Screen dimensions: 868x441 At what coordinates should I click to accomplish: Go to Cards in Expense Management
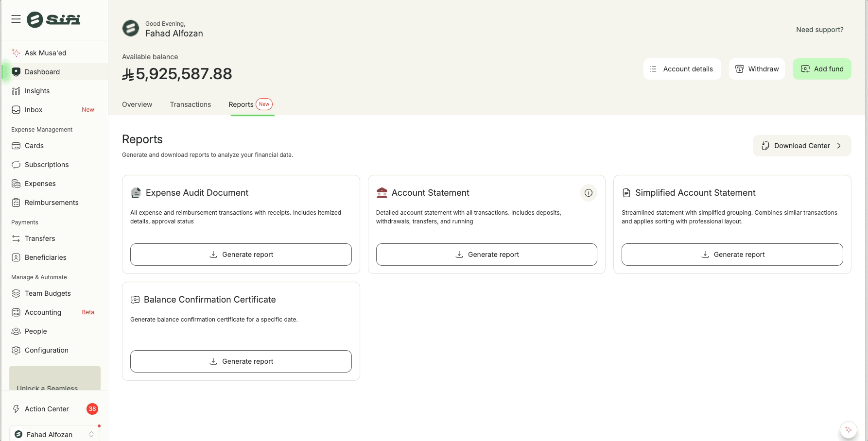[34, 146]
